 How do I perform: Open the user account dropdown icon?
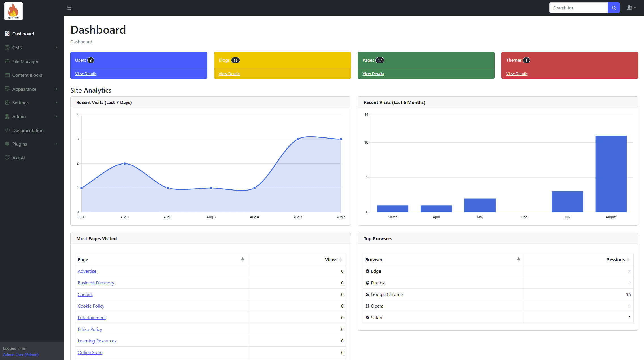[631, 8]
